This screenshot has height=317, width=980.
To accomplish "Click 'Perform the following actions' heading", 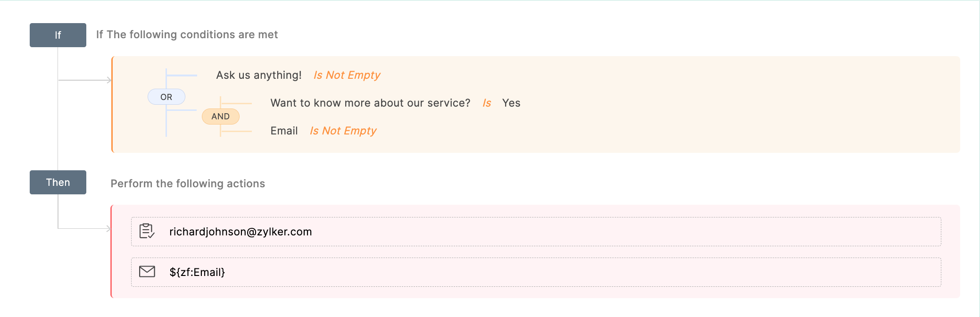I will click(x=188, y=184).
